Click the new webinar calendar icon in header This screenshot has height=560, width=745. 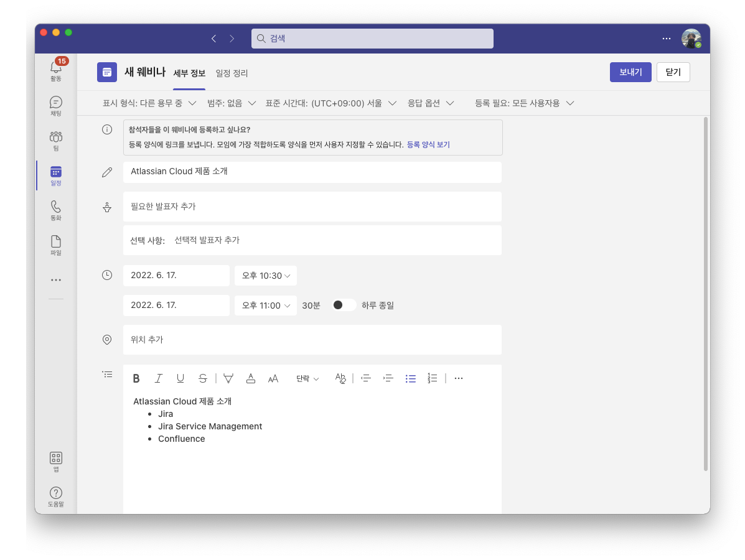click(107, 72)
